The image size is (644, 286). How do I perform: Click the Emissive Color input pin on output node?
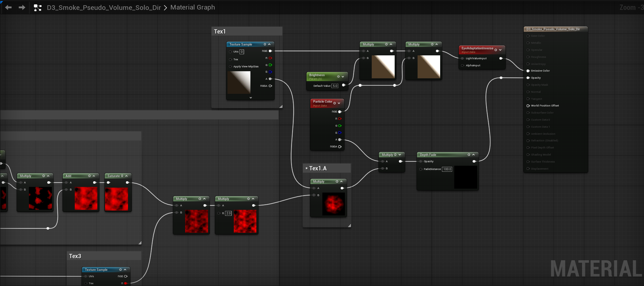pyautogui.click(x=528, y=71)
